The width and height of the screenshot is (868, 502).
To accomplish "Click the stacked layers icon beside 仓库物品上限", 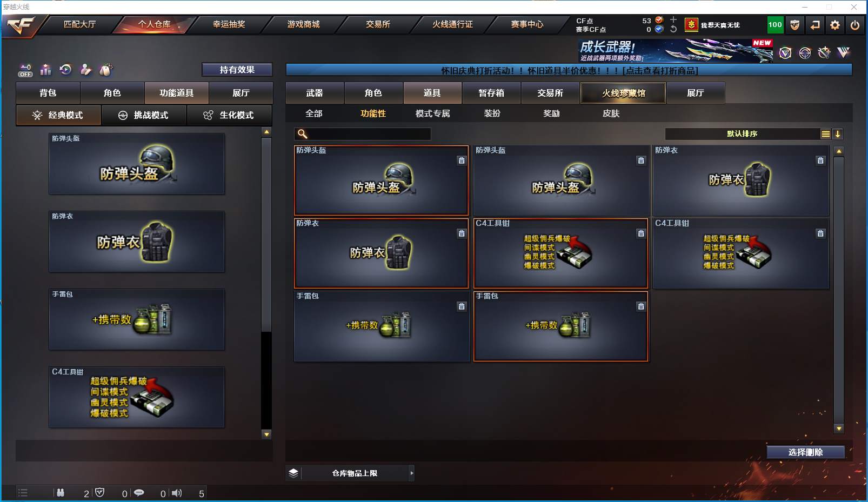I will [293, 473].
